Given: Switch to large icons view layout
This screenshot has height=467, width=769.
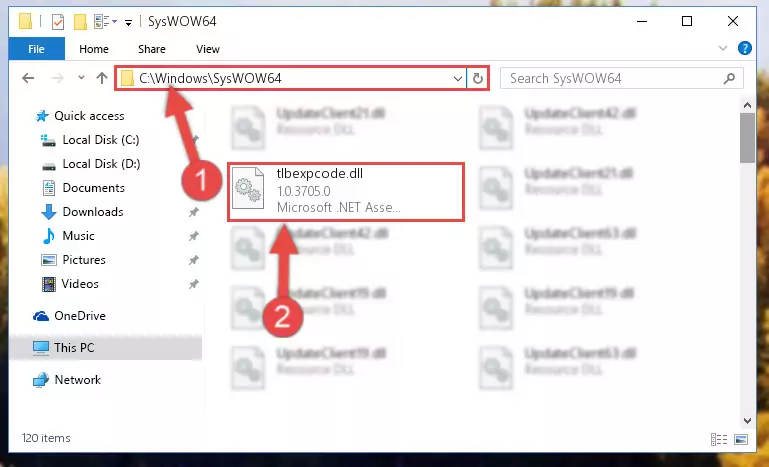Looking at the screenshot, I should (741, 440).
